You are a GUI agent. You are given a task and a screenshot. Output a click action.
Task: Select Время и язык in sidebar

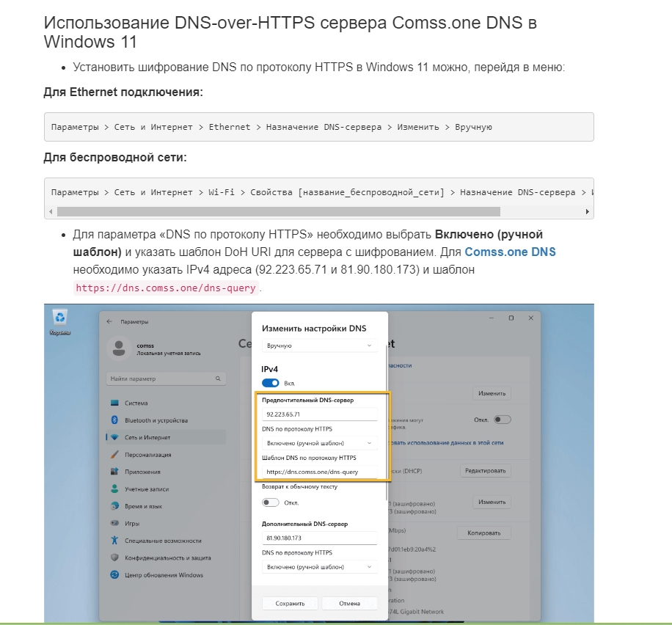[x=166, y=506]
